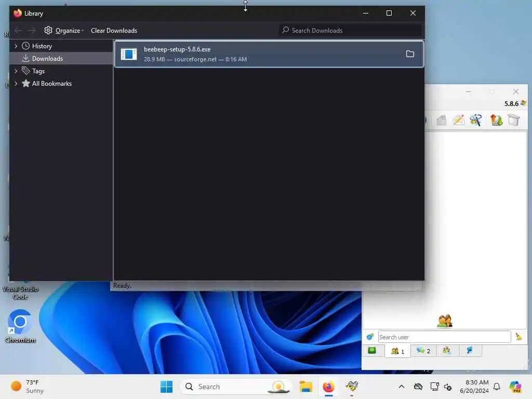This screenshot has height=399, width=532.
Task: Click into the Search Downloads field
Action: pyautogui.click(x=351, y=31)
